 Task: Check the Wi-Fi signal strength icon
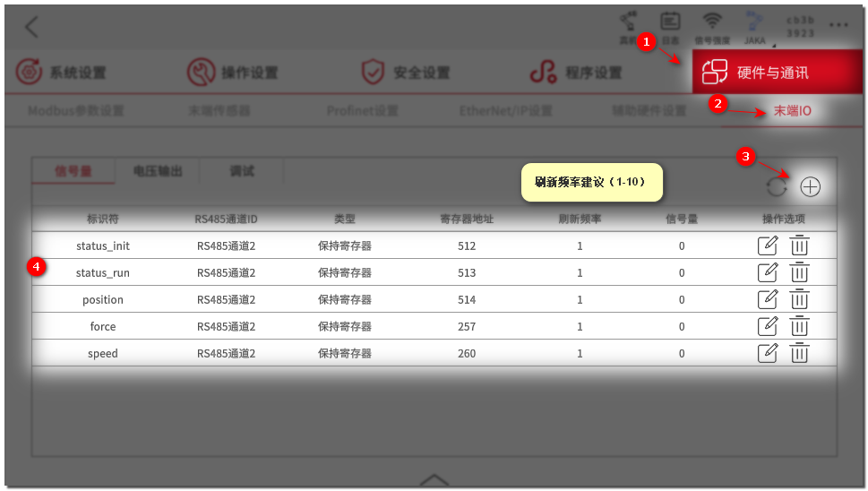pyautogui.click(x=712, y=28)
